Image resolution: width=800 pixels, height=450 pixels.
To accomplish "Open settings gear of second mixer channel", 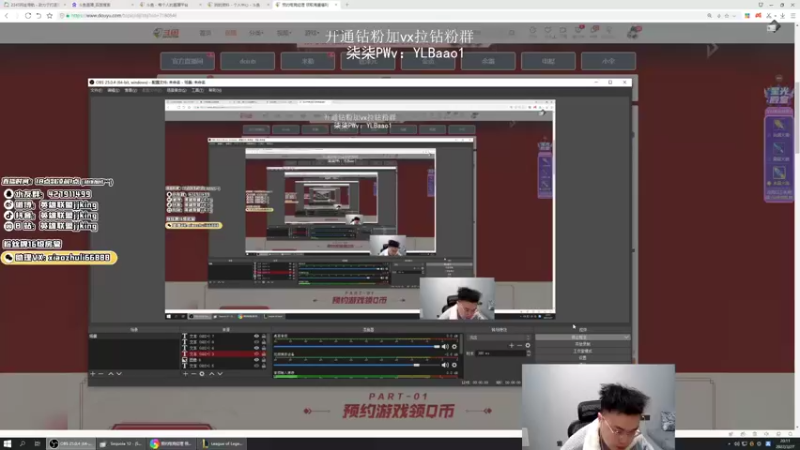I will [454, 365].
